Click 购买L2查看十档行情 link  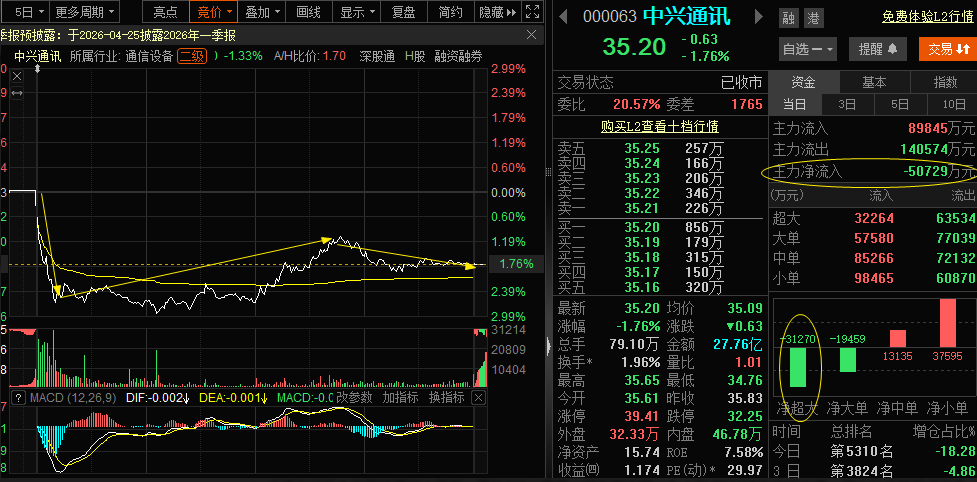pyautogui.click(x=660, y=126)
